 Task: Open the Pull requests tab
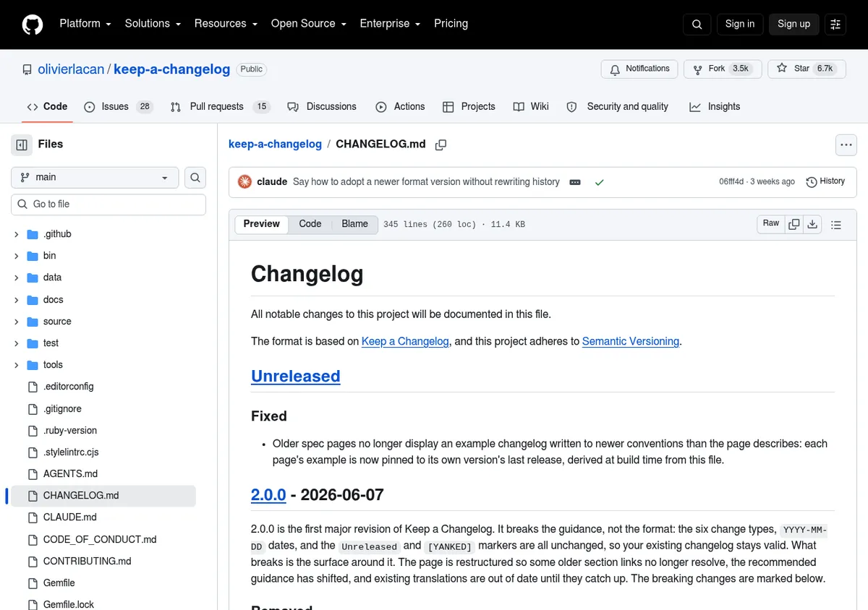click(219, 107)
